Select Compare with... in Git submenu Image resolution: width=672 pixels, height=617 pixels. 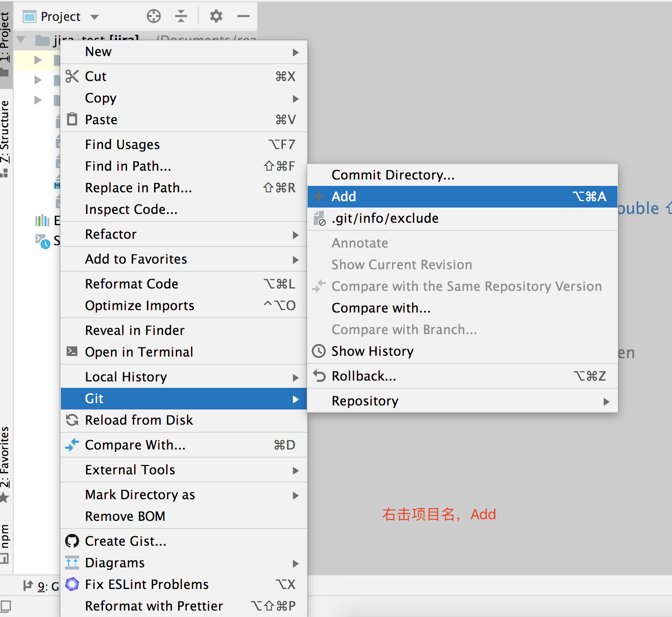(463, 308)
